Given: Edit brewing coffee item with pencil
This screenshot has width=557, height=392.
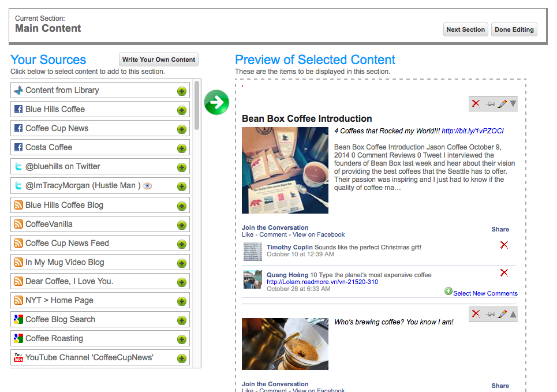Looking at the screenshot, I should (x=502, y=314).
